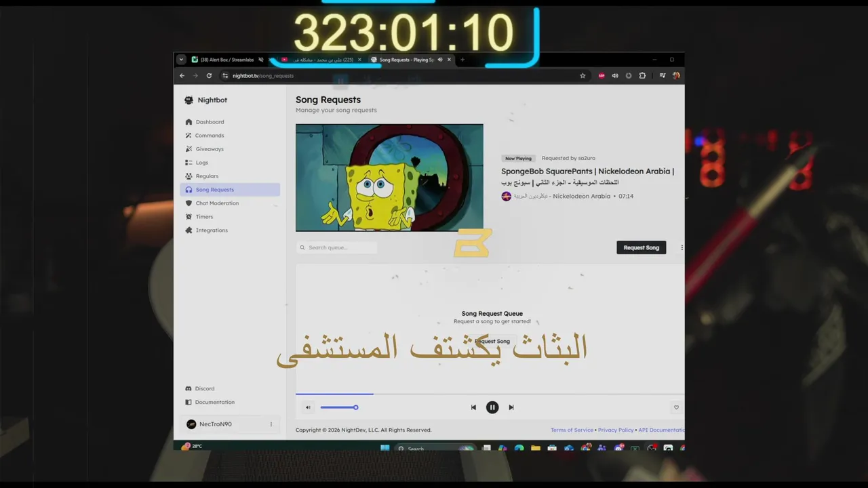The width and height of the screenshot is (868, 488).
Task: Open the three-dot menu beside Request Song
Action: coord(682,247)
